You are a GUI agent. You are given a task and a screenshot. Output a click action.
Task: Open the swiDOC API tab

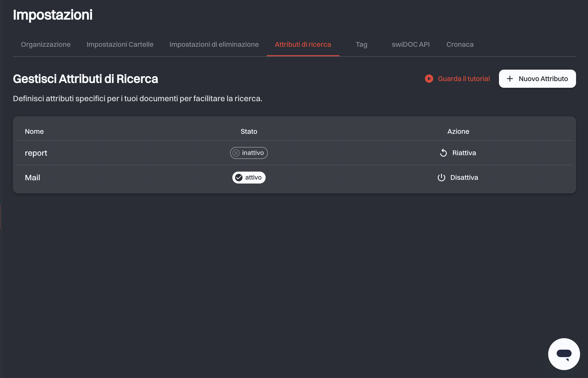click(411, 44)
